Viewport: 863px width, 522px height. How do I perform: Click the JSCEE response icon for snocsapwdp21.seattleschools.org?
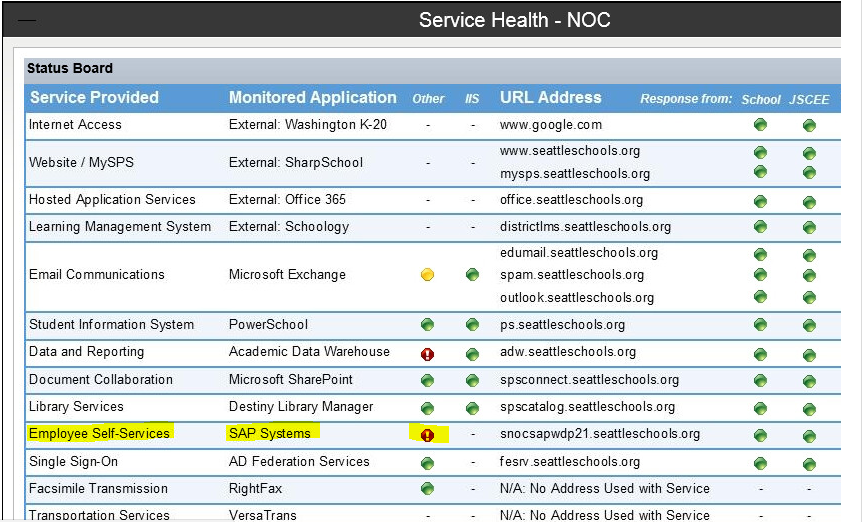coord(809,437)
